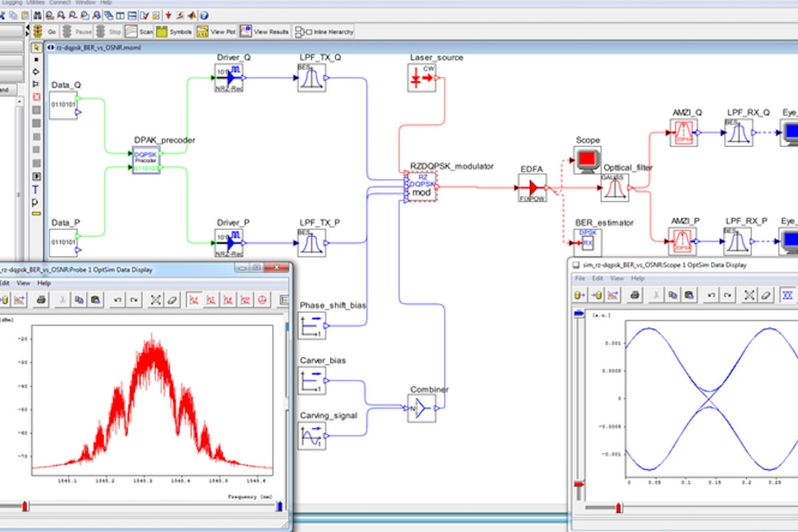The height and width of the screenshot is (532, 798).
Task: Open the View menu in Scope window
Action: point(616,278)
